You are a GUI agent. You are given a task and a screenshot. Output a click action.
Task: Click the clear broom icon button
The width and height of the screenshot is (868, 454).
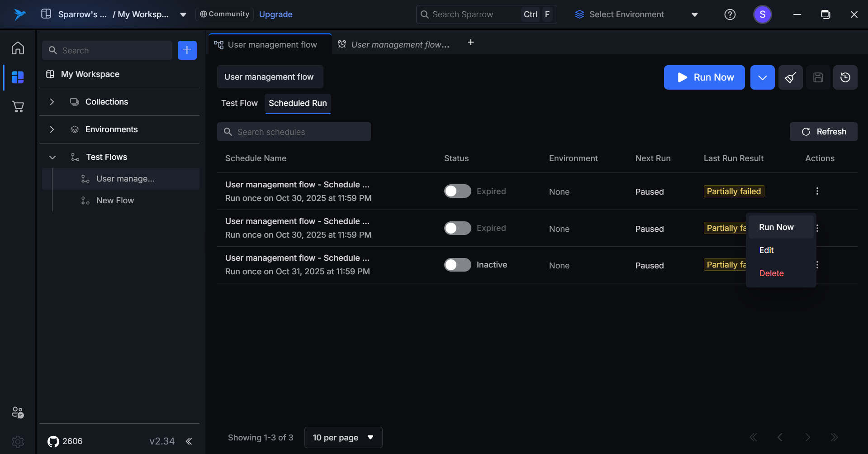click(x=790, y=77)
